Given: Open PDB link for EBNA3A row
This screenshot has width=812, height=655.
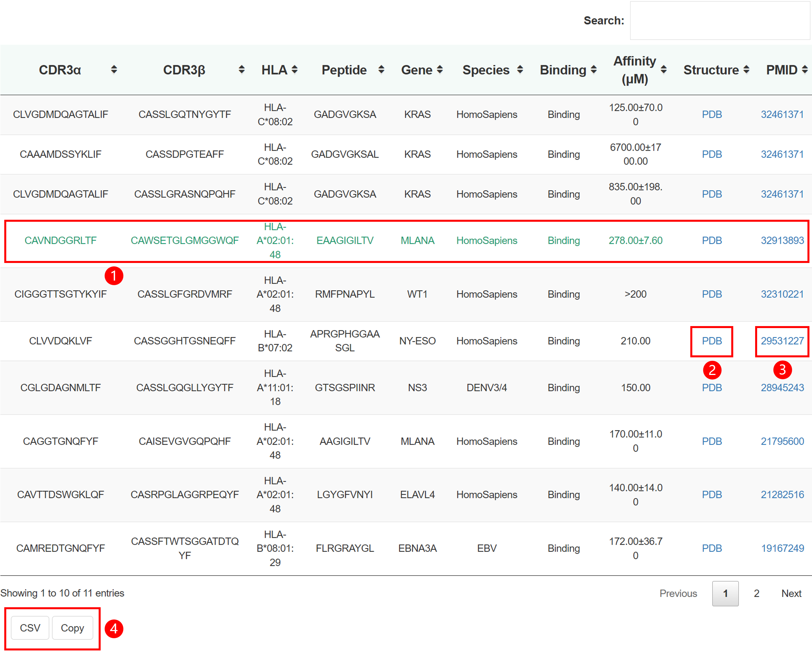Looking at the screenshot, I should click(712, 548).
